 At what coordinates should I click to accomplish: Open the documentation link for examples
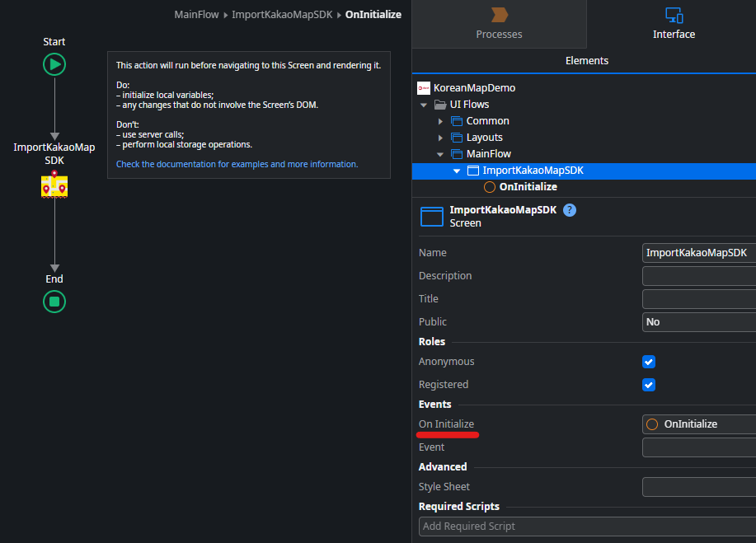coord(237,164)
